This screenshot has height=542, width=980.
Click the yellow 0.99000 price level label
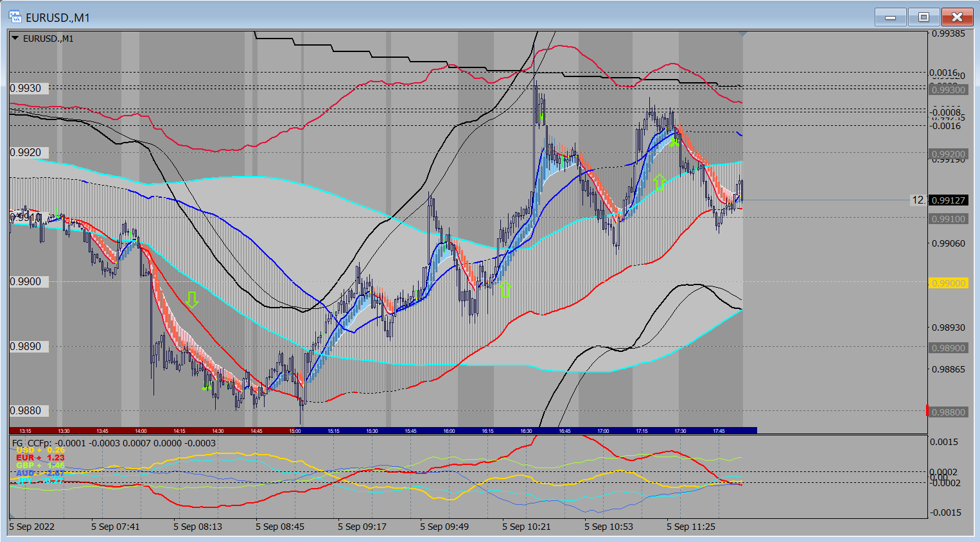[949, 283]
